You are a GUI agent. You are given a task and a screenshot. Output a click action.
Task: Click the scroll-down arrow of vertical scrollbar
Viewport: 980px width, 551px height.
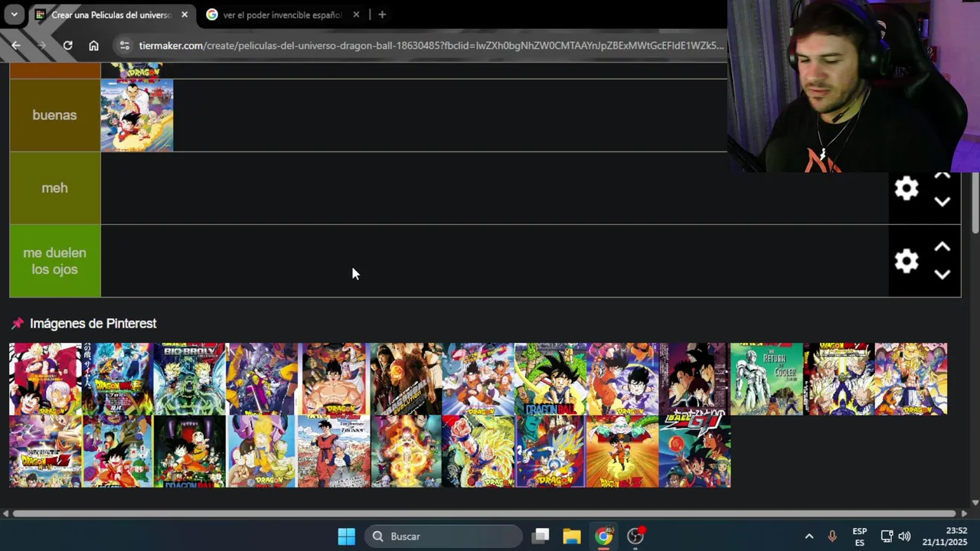click(x=975, y=503)
